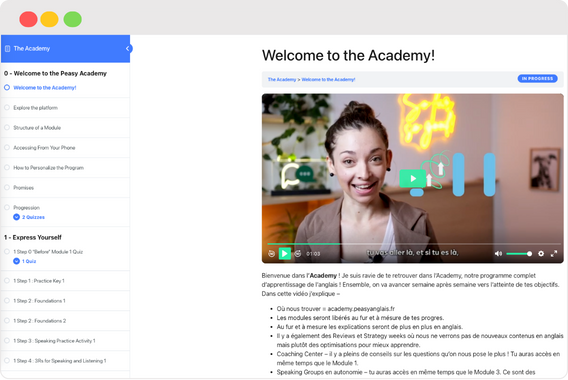This screenshot has width=568, height=380.
Task: Mark Explore the platform lesson circle
Action: point(7,108)
